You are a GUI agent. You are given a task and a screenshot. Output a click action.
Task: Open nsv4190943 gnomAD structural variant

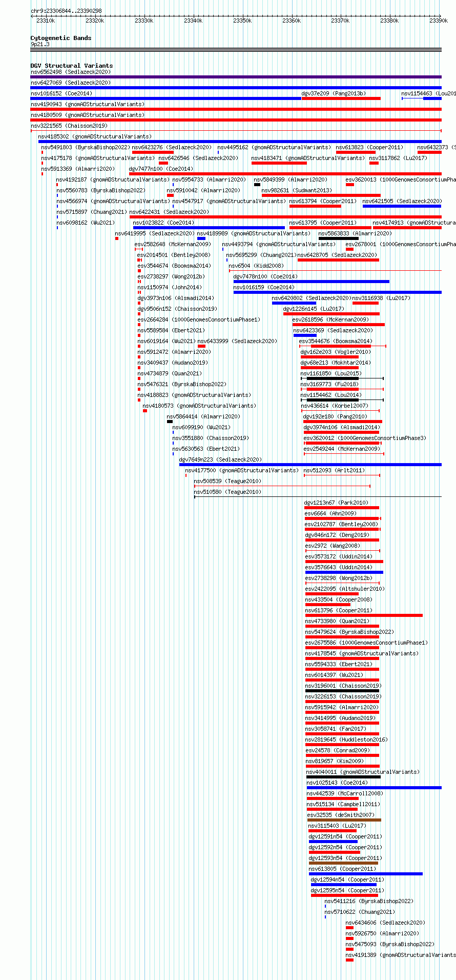pos(88,104)
